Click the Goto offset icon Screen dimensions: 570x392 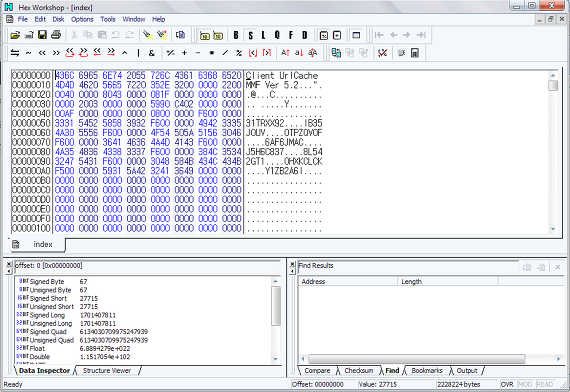[x=180, y=35]
